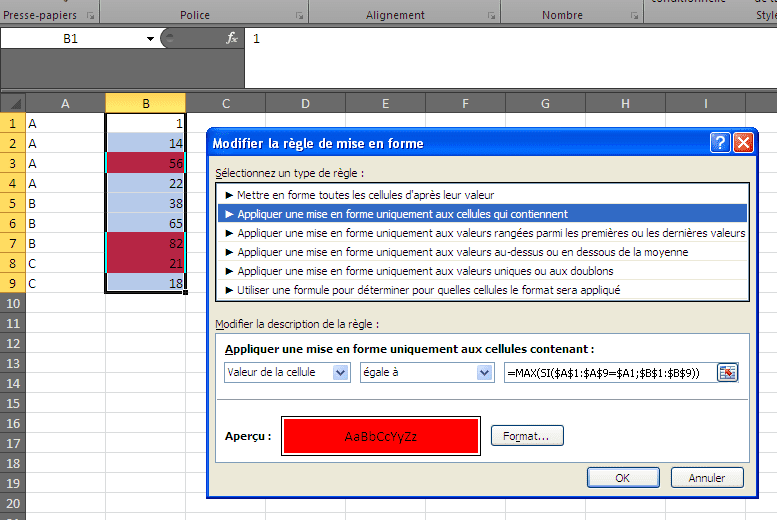Click the OK button

point(622,478)
